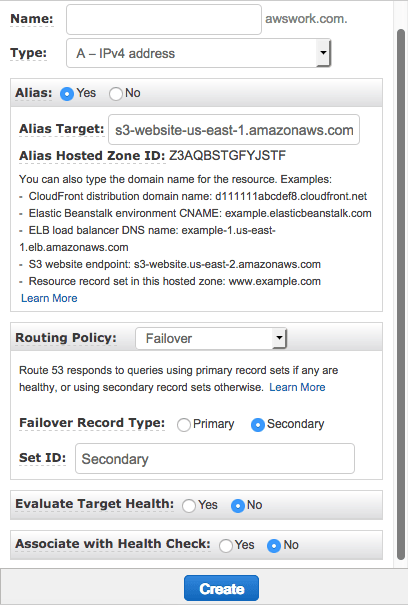Open the Type dropdown arrow

(323, 53)
